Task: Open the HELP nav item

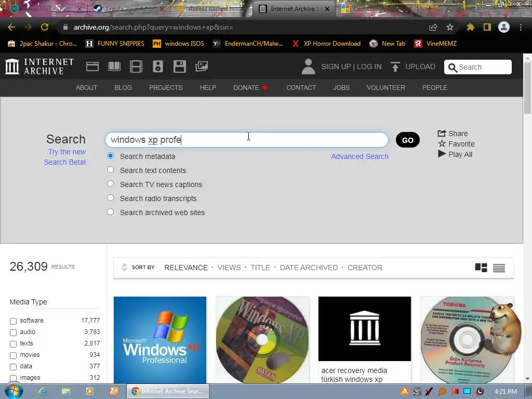Action: (x=208, y=87)
